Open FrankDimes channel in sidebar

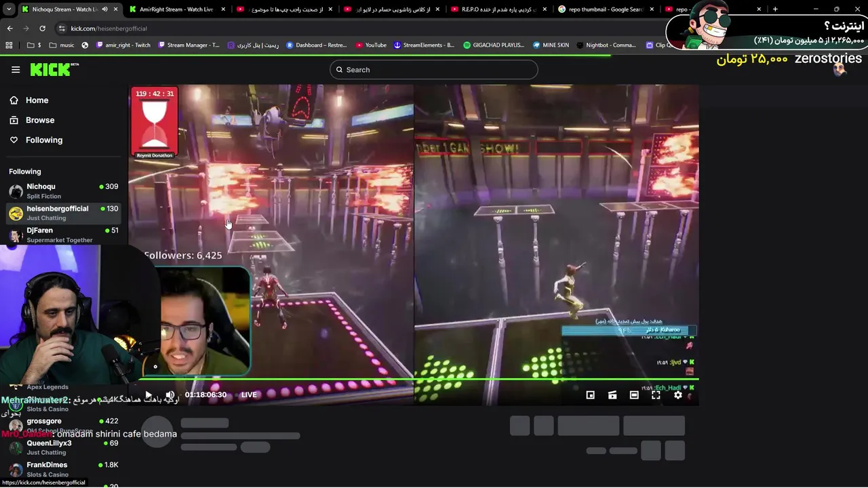tap(64, 469)
